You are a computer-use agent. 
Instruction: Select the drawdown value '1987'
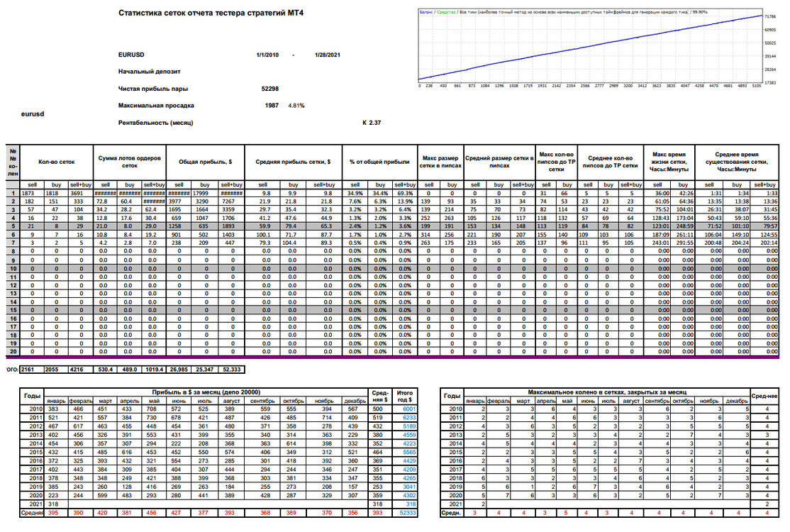[272, 106]
